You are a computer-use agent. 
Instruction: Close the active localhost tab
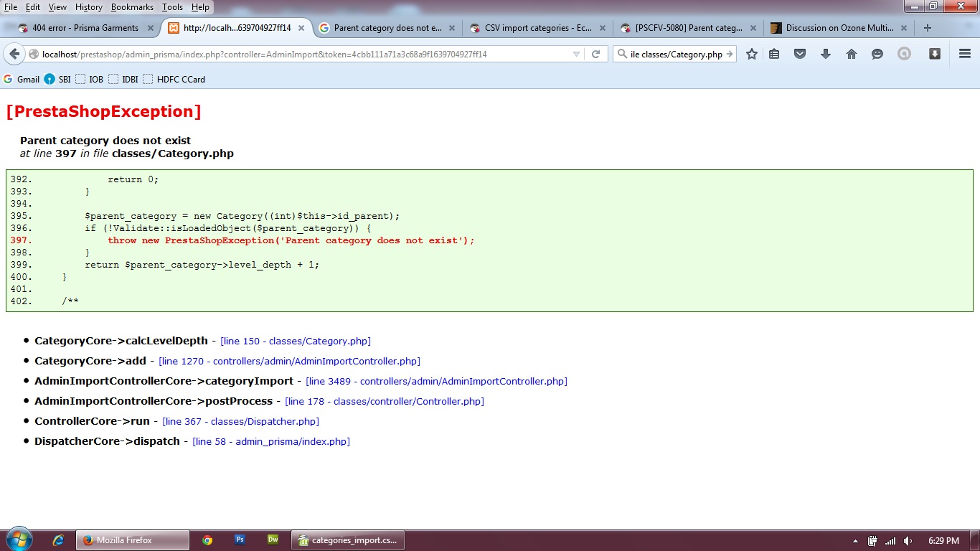[x=301, y=28]
